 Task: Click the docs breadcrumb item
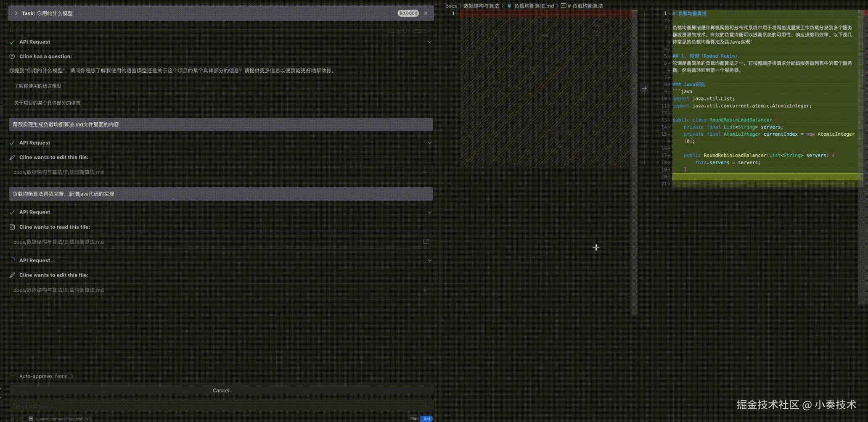tap(450, 6)
